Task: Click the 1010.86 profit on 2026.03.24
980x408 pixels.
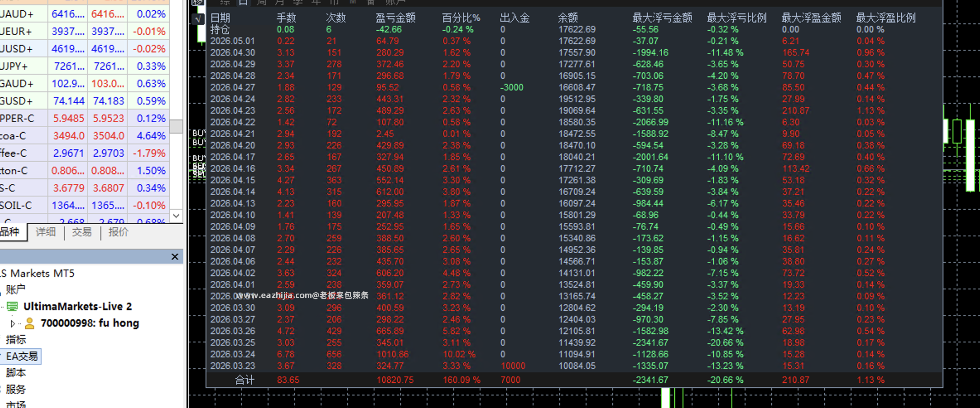Action: [392, 355]
